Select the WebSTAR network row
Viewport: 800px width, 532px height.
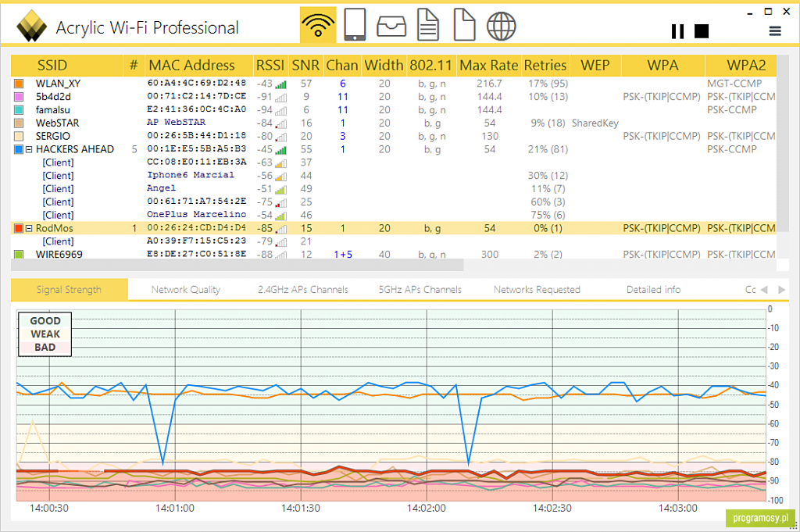click(x=394, y=123)
